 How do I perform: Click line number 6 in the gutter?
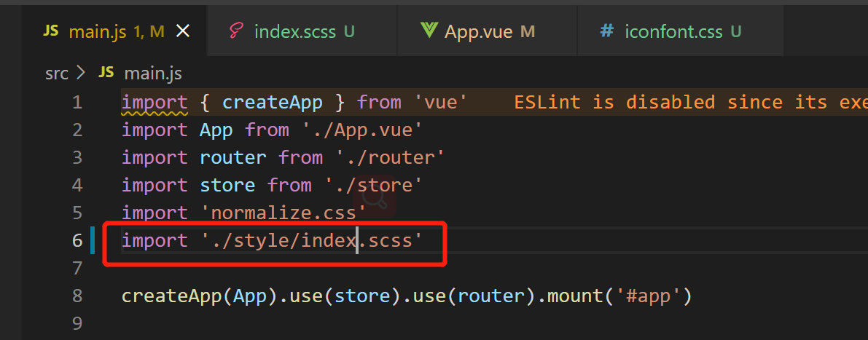[77, 240]
